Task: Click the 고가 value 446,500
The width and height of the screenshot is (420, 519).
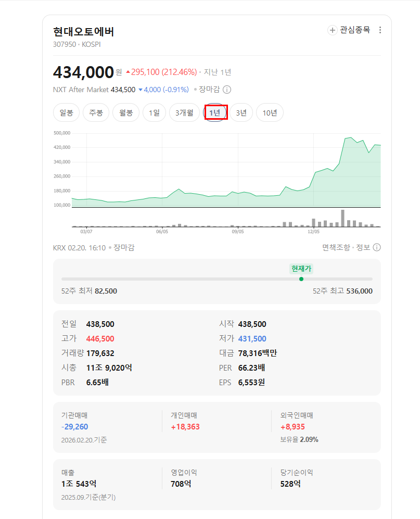Action: [100, 338]
